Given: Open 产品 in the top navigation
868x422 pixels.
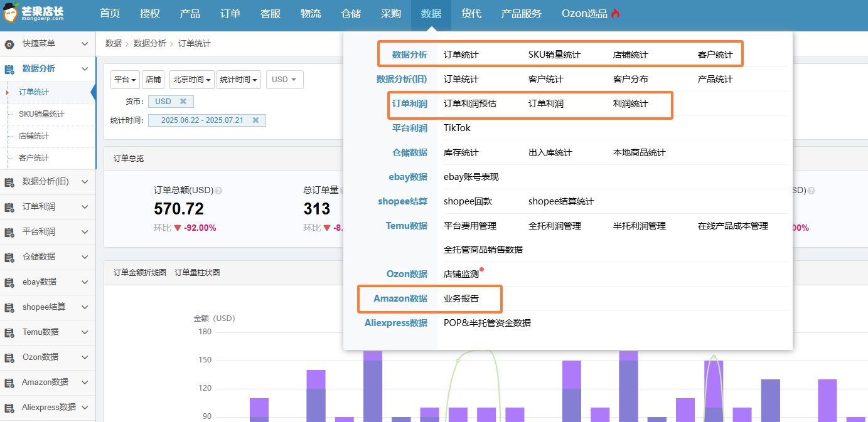Looking at the screenshot, I should pos(190,14).
